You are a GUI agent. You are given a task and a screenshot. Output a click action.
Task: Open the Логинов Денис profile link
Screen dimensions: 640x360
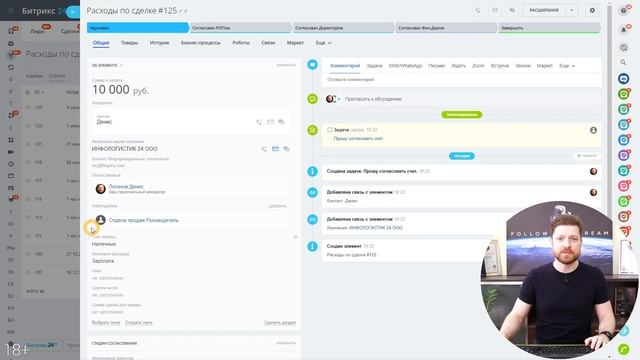tap(126, 186)
